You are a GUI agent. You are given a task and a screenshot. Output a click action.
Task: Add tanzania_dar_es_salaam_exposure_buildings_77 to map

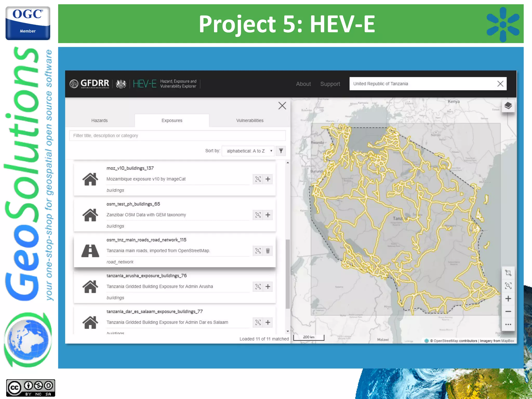point(268,322)
